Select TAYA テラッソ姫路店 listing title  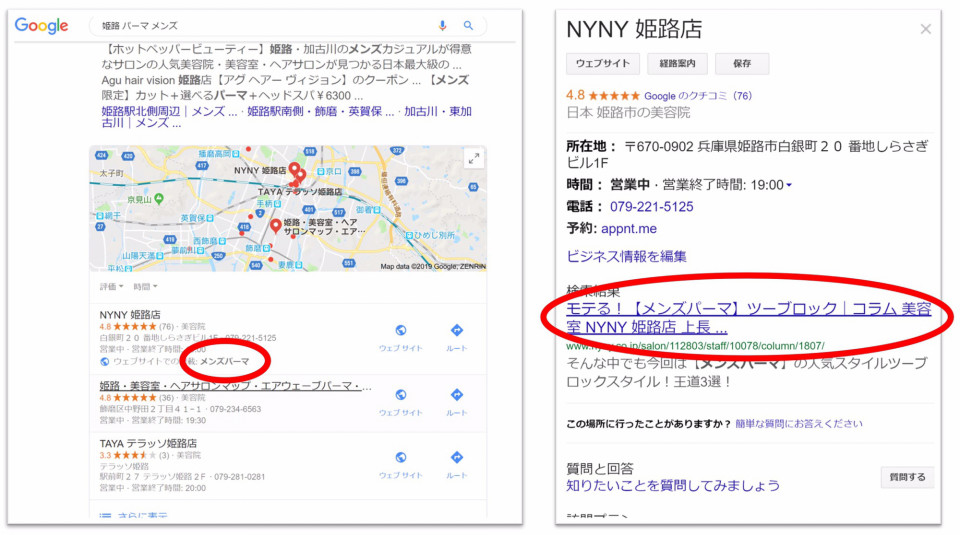(x=148, y=443)
